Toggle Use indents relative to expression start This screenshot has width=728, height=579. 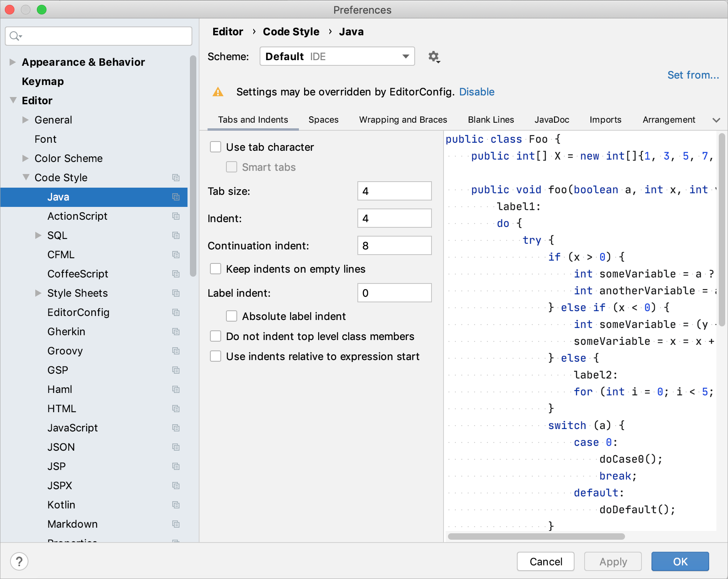coord(216,356)
